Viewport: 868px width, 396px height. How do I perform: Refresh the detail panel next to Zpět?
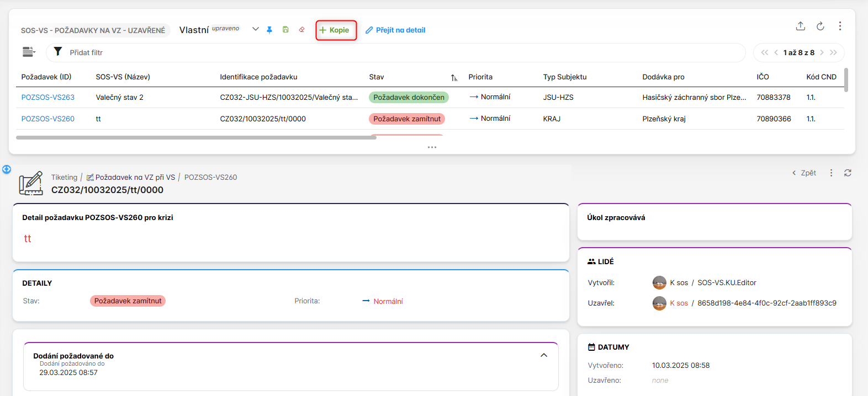[x=848, y=173]
